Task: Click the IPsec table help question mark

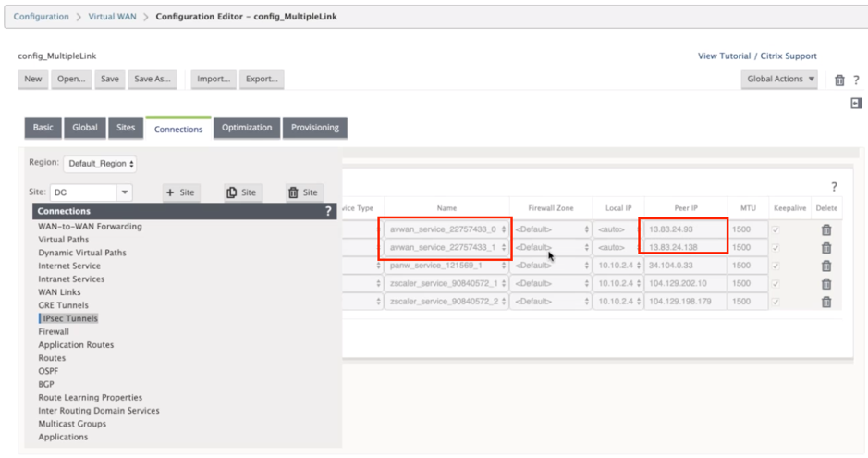Action: (x=834, y=187)
